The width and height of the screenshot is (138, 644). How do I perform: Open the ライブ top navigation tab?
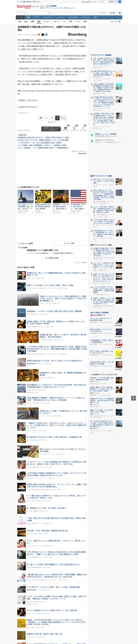(x=37, y=17)
